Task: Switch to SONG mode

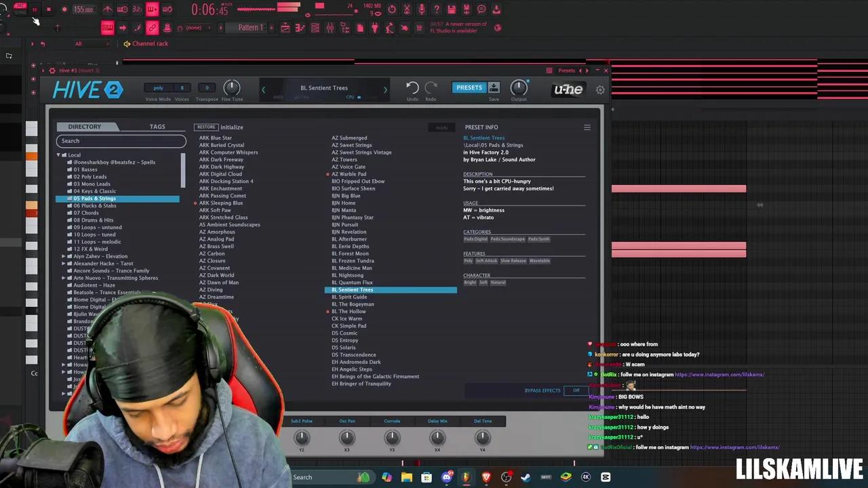Action: 20,12
